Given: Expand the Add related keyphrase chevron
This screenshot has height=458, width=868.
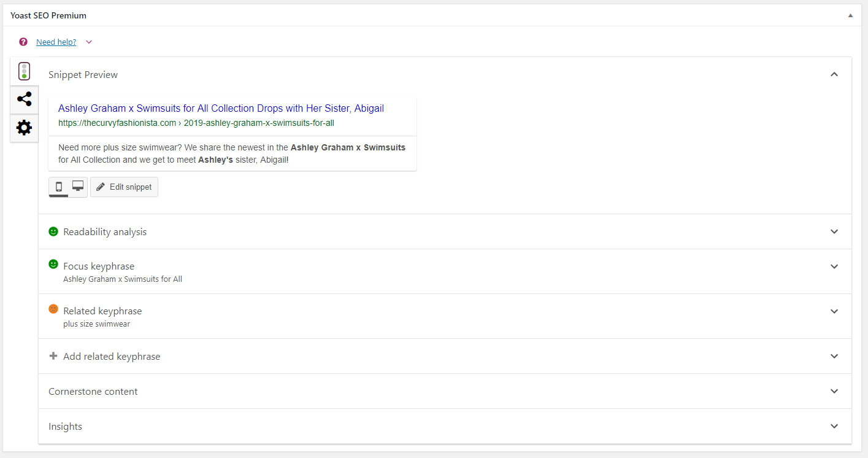Looking at the screenshot, I should tap(834, 356).
